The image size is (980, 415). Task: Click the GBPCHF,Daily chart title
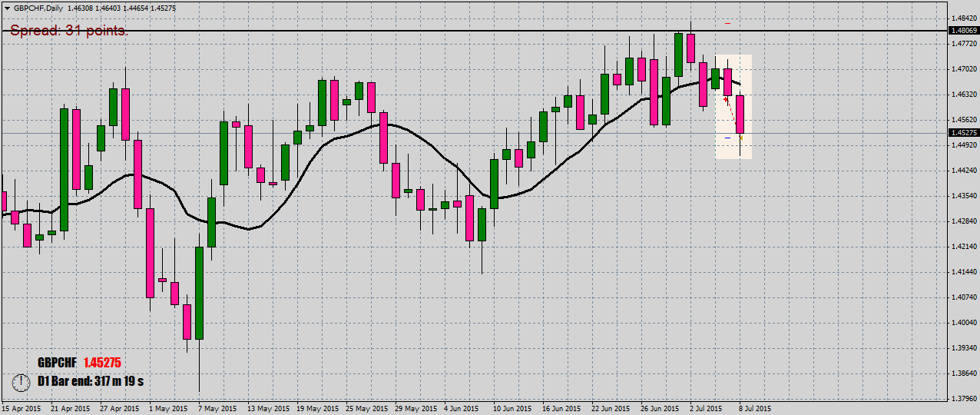coord(38,7)
